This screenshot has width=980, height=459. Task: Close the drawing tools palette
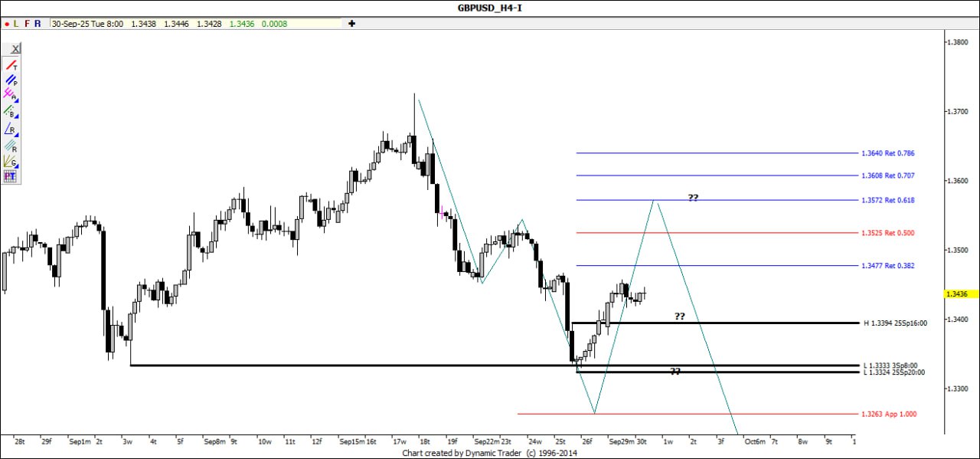pos(15,48)
